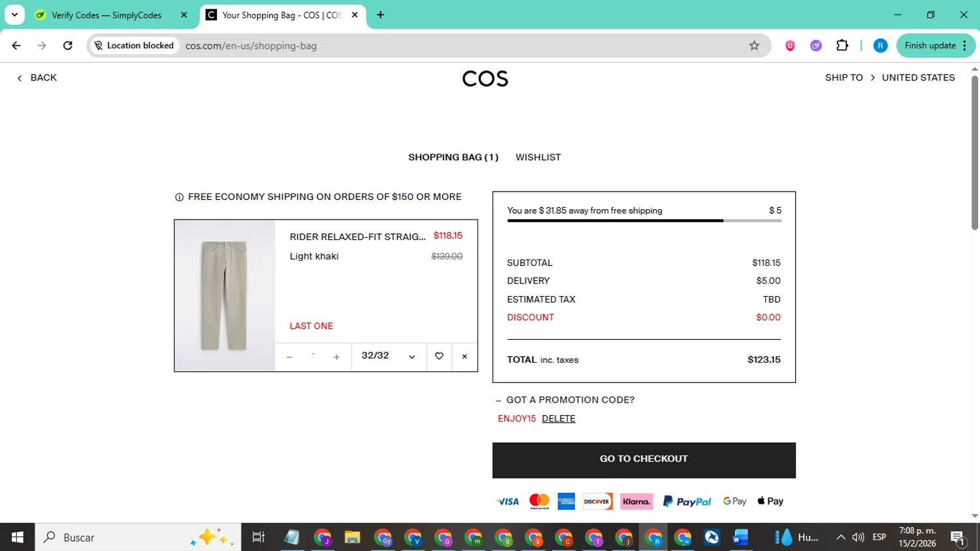
Task: Open RIDER RELAXED-FIT STRAIG... product name
Action: (357, 237)
